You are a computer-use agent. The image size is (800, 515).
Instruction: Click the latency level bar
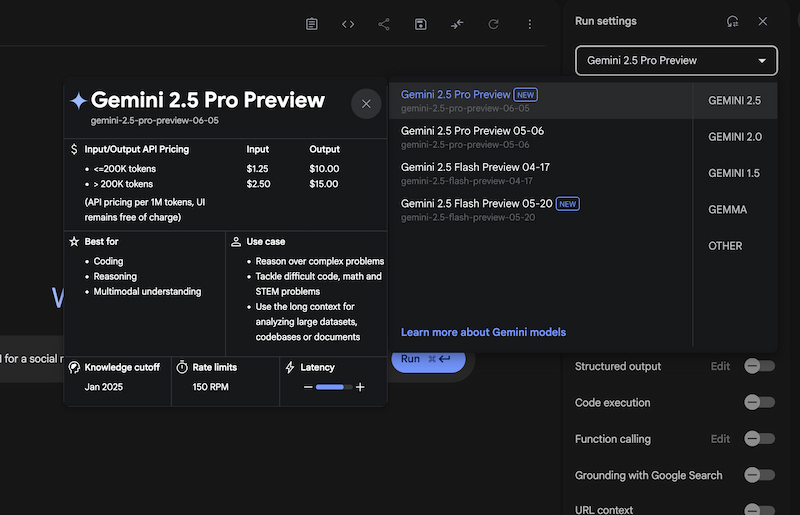(x=334, y=387)
